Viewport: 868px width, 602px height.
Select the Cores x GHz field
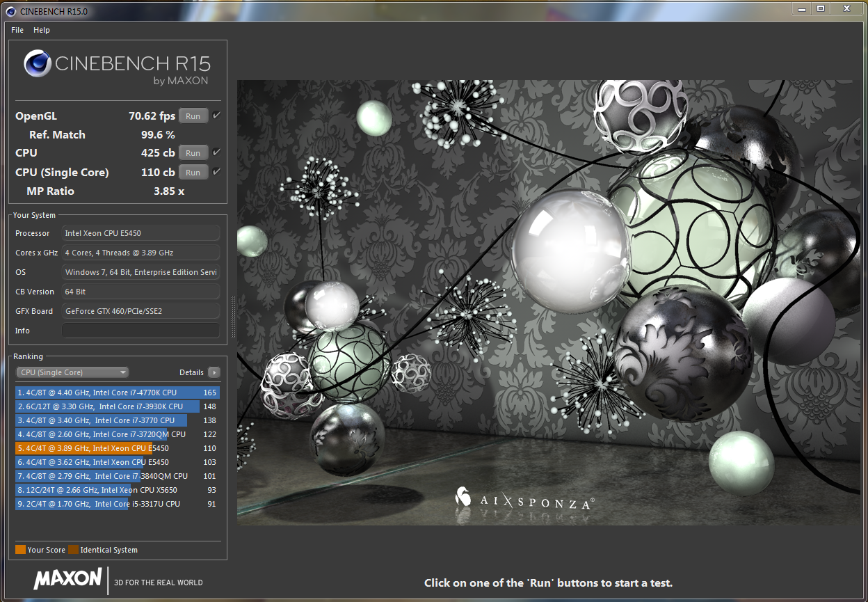(x=141, y=253)
